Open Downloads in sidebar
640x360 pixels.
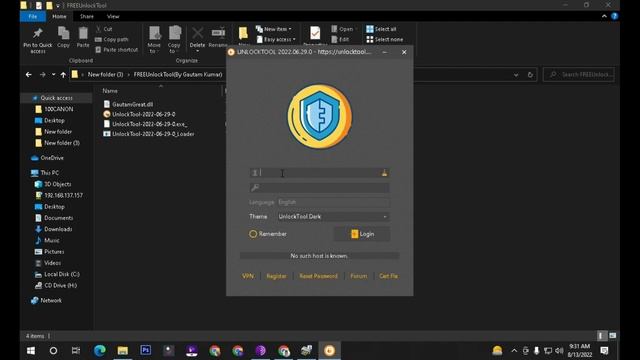tap(54, 229)
